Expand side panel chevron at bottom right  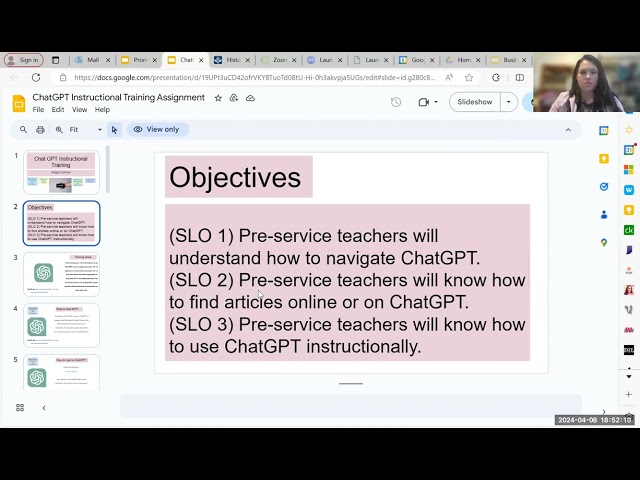[604, 411]
